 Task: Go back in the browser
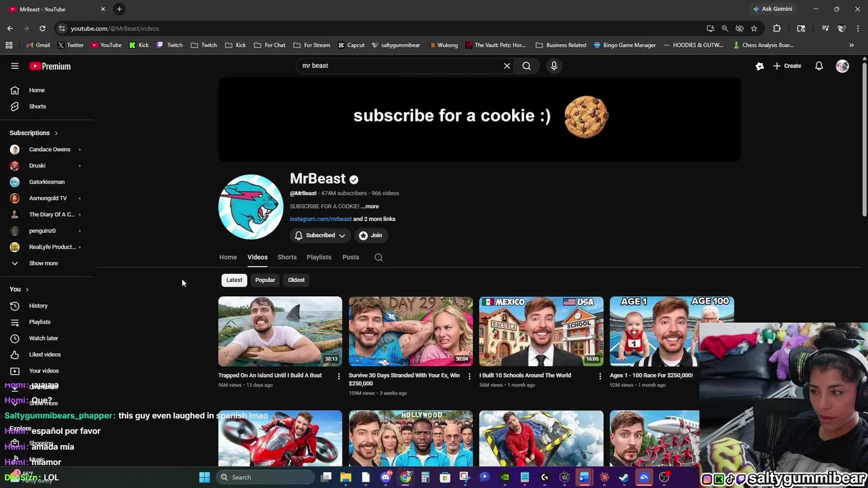9,28
